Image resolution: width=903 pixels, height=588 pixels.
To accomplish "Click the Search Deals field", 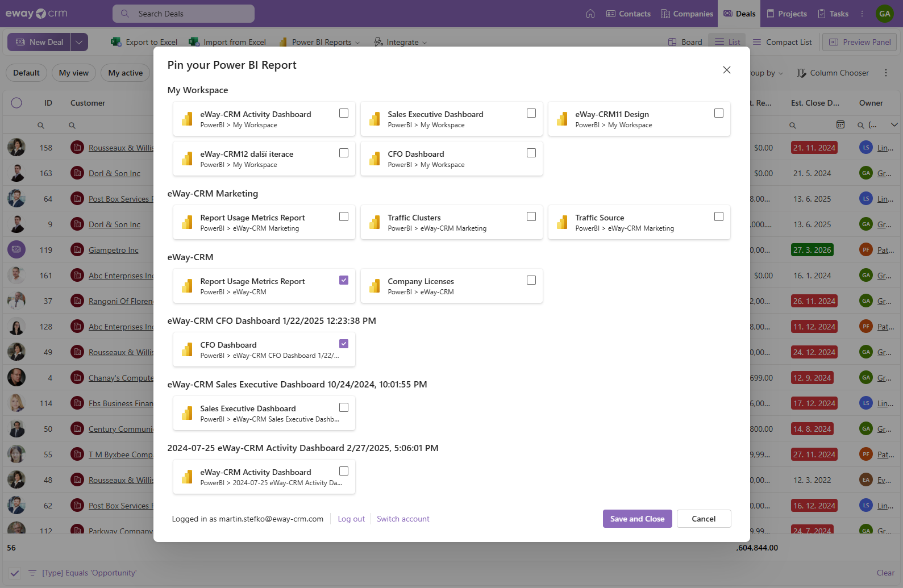I will coord(184,14).
